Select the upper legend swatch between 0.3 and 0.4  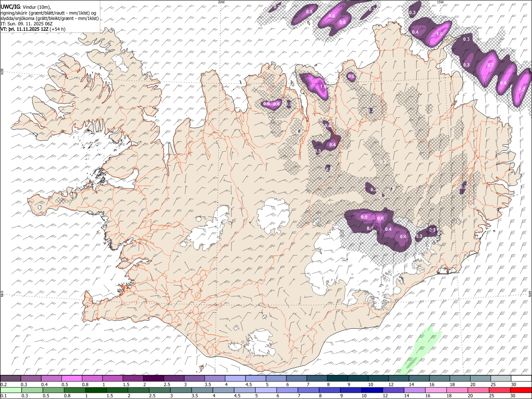click(31, 378)
